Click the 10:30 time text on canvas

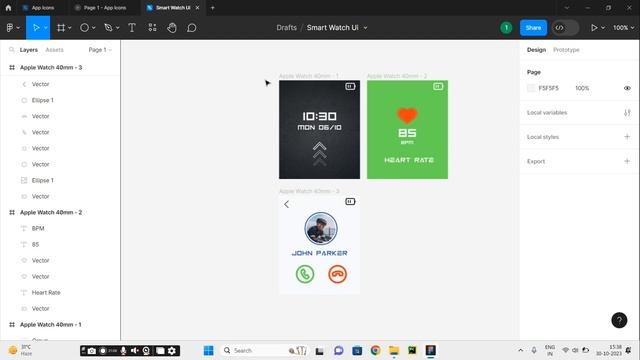click(320, 116)
